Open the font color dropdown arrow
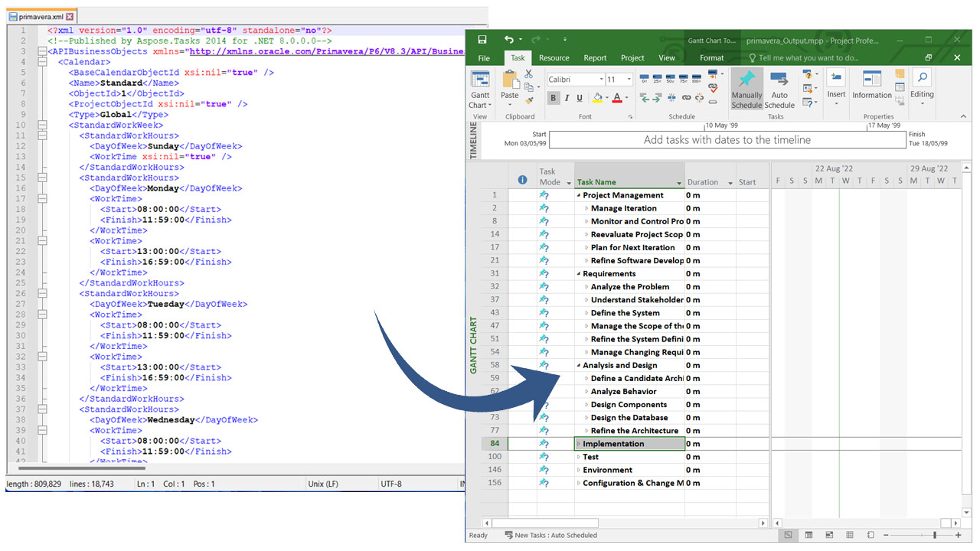Image resolution: width=980 pixels, height=551 pixels. pos(626,98)
